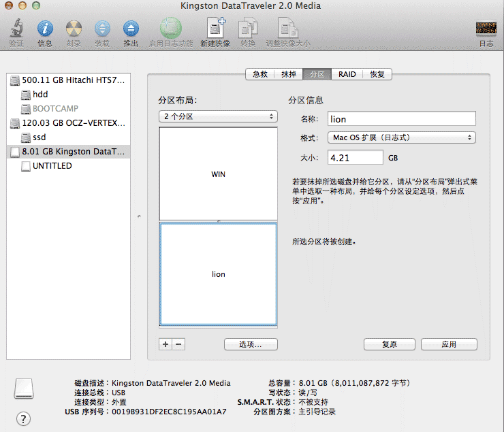Click the size field showing 4.21
The image size is (504, 432).
coord(355,157)
